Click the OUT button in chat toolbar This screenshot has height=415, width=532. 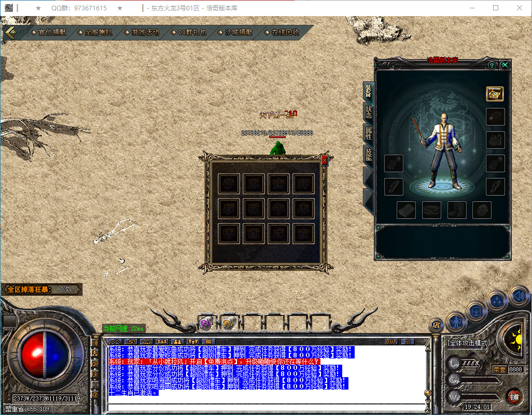click(391, 342)
